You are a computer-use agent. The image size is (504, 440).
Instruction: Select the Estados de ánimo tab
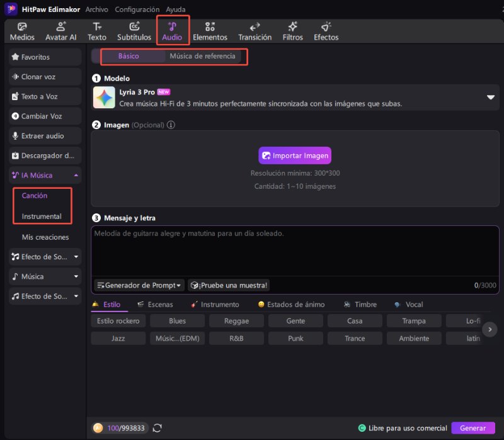point(292,305)
